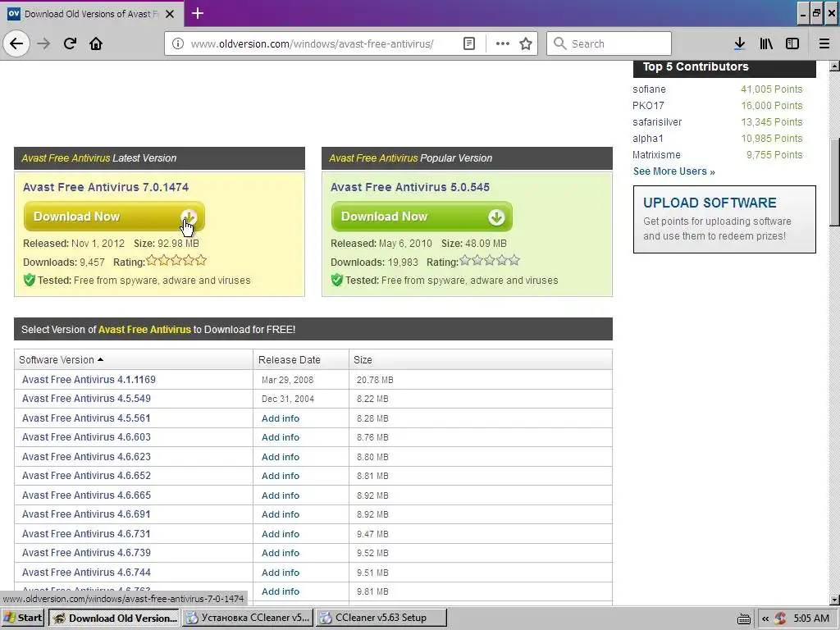Expand hidden tray icons chevron

(x=765, y=619)
